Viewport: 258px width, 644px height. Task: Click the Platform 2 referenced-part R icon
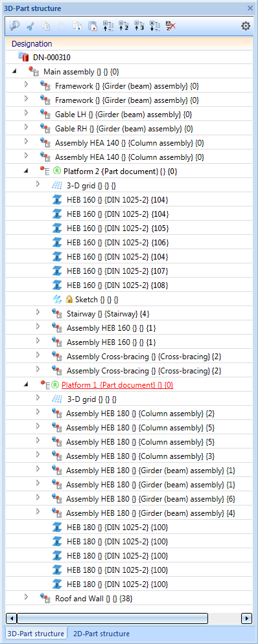[x=57, y=171]
